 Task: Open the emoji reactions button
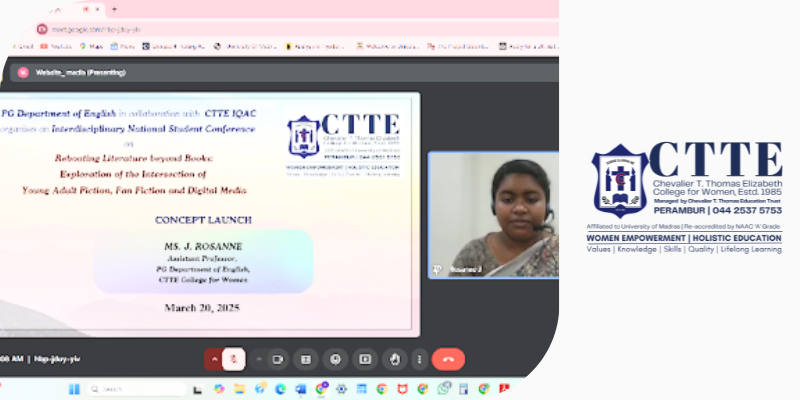[x=335, y=359]
